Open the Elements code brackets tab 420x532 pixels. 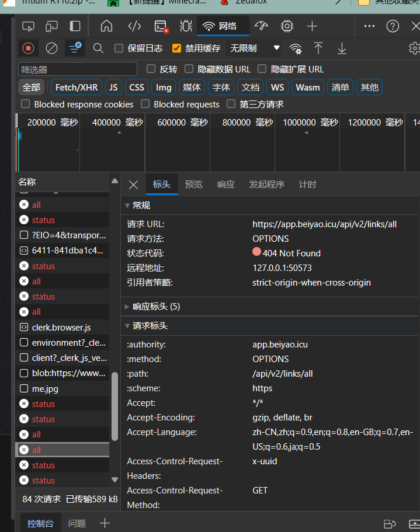click(x=134, y=26)
